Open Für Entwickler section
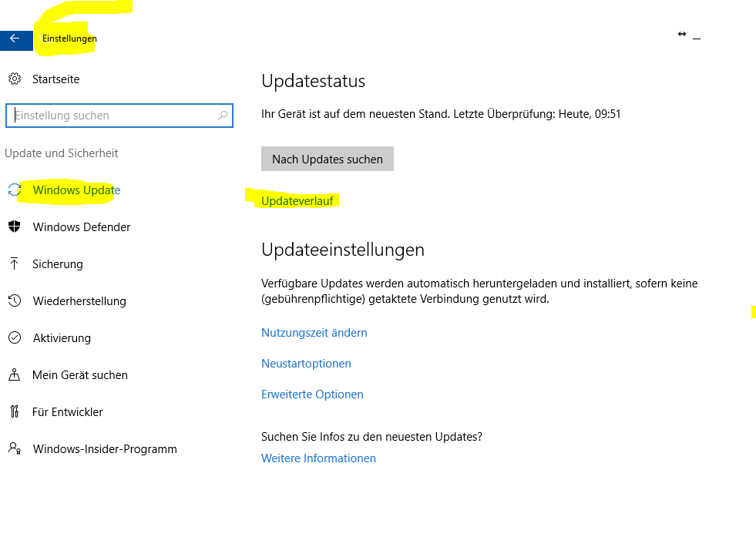756x537 pixels. point(68,412)
